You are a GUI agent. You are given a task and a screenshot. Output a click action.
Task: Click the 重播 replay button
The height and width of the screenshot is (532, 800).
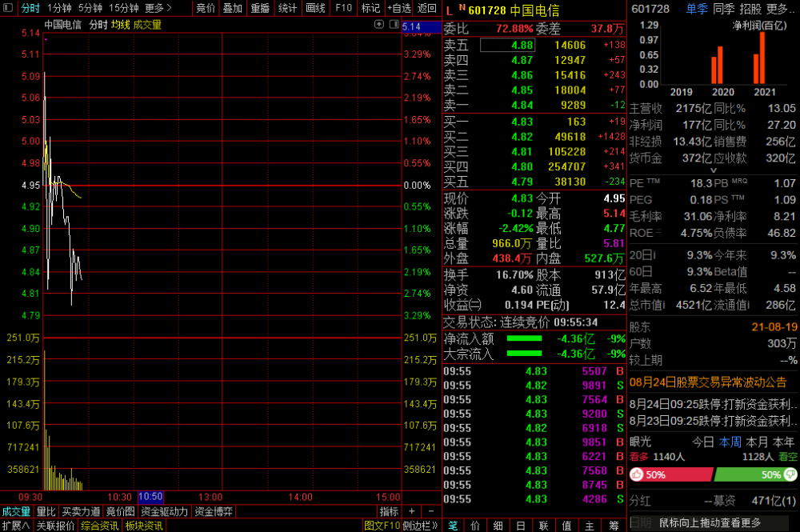pos(260,8)
